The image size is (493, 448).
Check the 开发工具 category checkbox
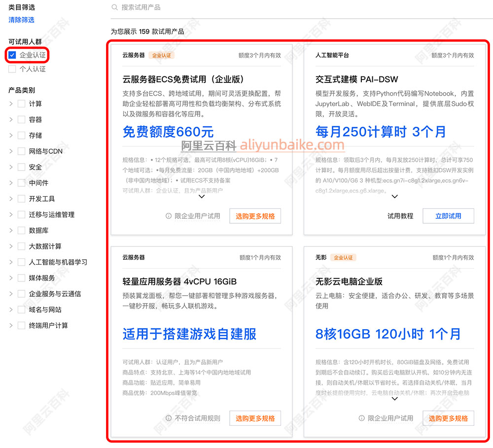[x=21, y=199]
